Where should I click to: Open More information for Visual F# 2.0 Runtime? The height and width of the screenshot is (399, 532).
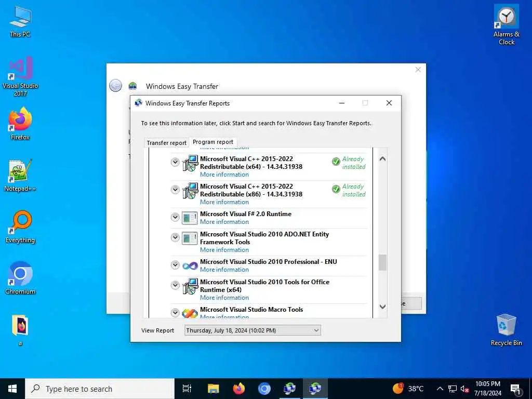click(x=224, y=221)
